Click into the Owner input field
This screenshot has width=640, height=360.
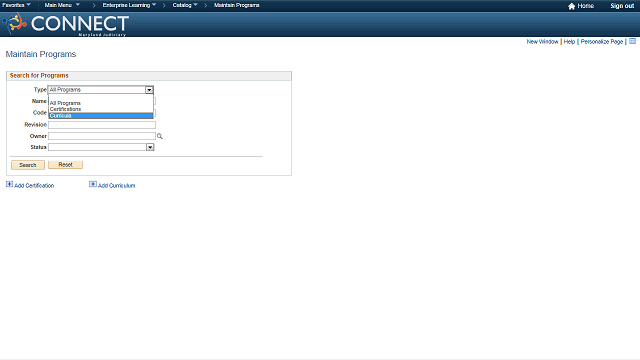click(x=102, y=136)
